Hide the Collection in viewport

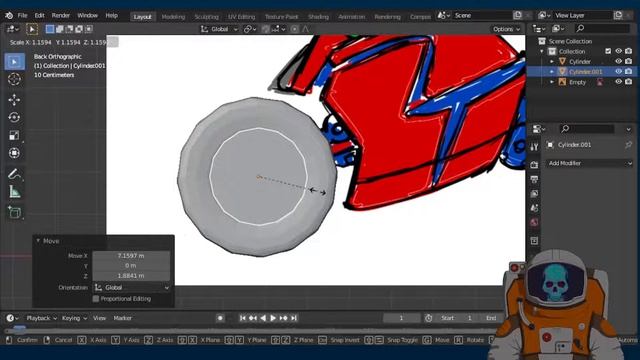pos(619,51)
